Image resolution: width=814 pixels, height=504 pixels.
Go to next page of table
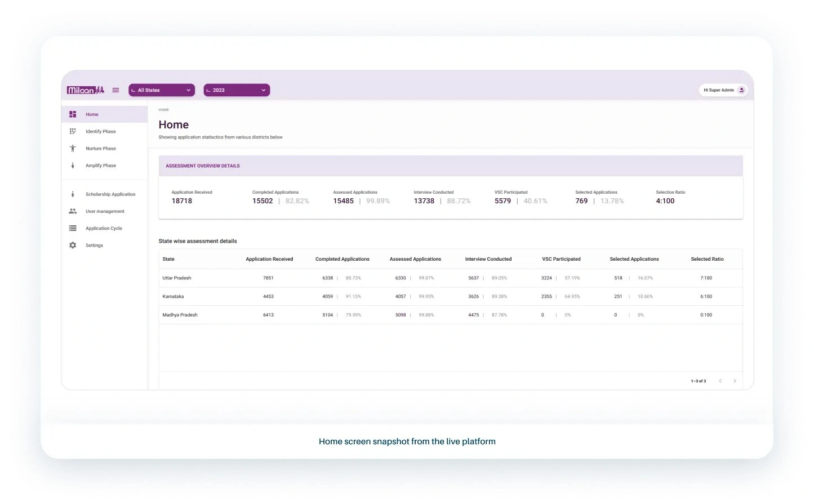tap(735, 381)
